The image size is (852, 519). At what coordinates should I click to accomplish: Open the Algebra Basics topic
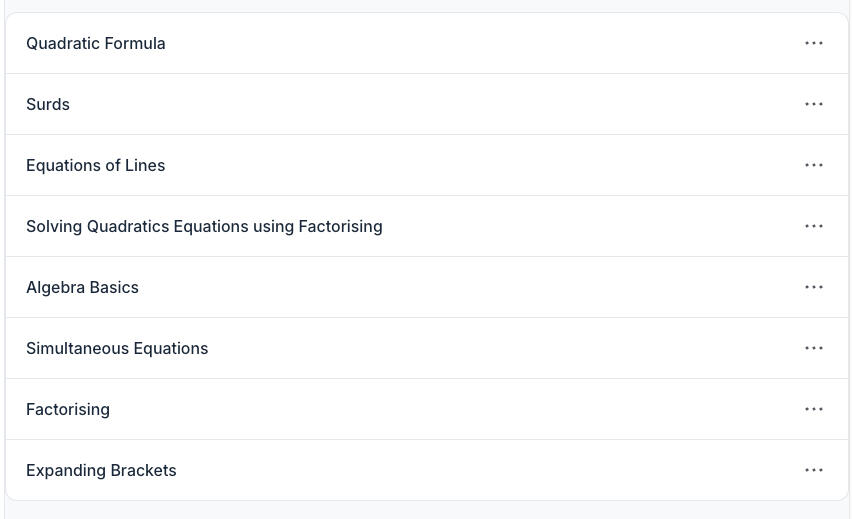82,287
